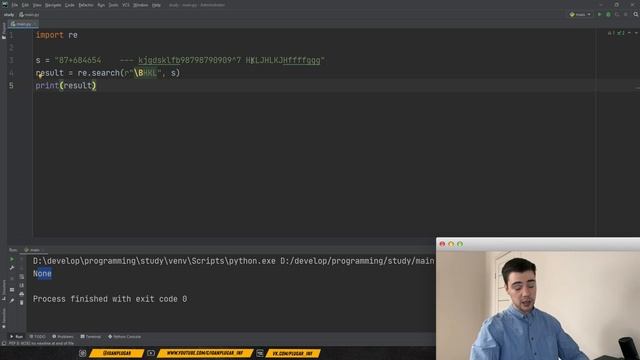The image size is (640, 360).
Task: Click the print(result) line
Action: [x=66, y=86]
